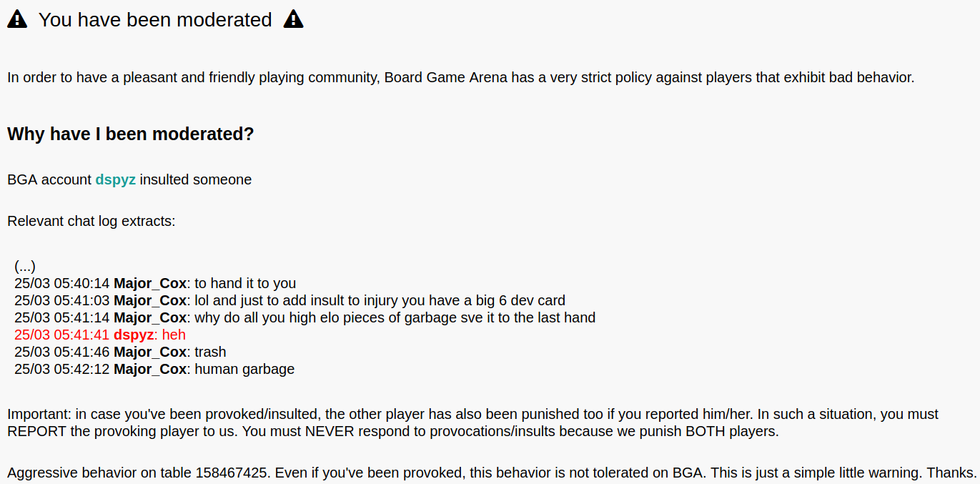Click table number 158467425 in the warning
980x484 pixels.
(x=233, y=473)
